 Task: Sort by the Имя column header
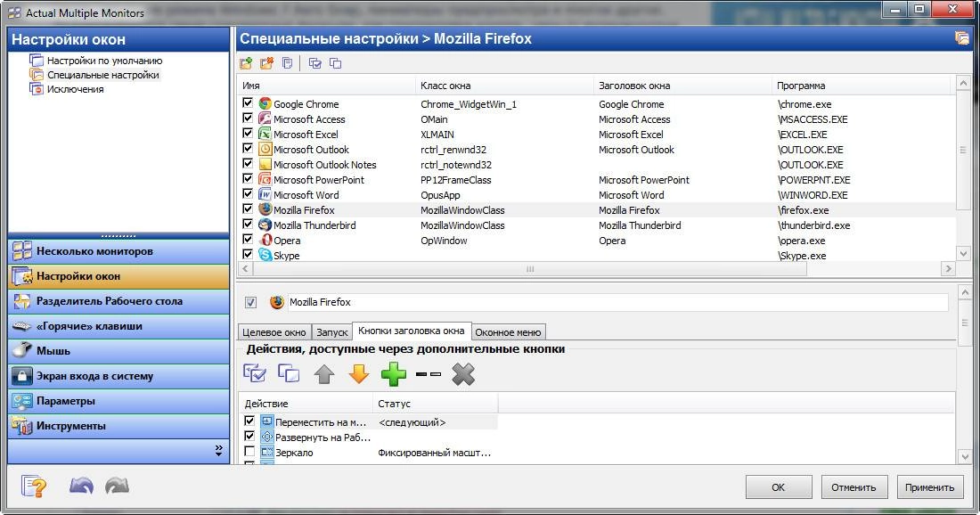(326, 86)
